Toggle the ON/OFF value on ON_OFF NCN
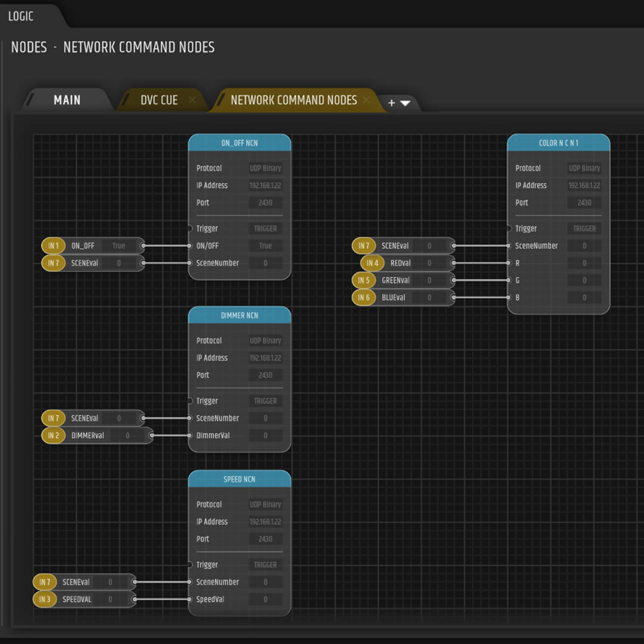The width and height of the screenshot is (644, 644). (266, 246)
